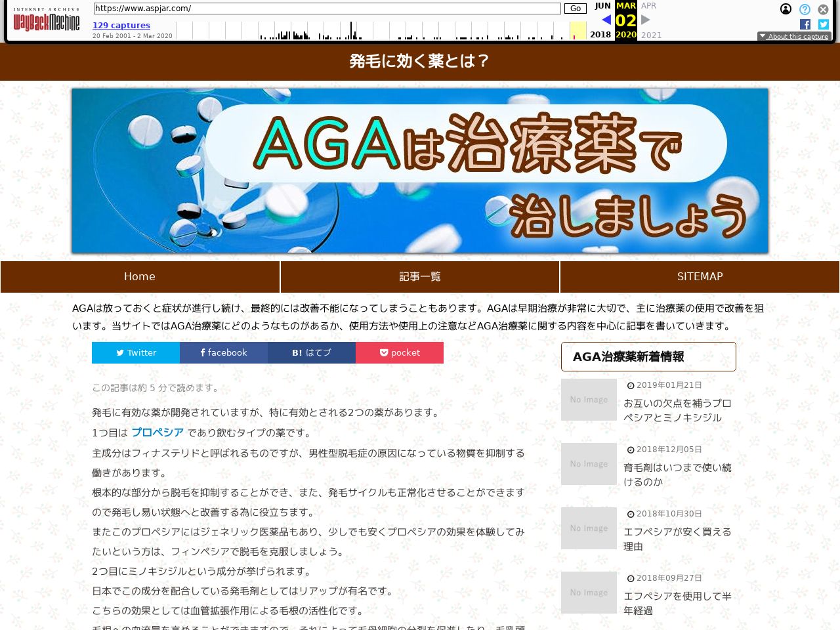This screenshot has width=840, height=630.
Task: Bookmark with the はてブ button
Action: point(312,352)
